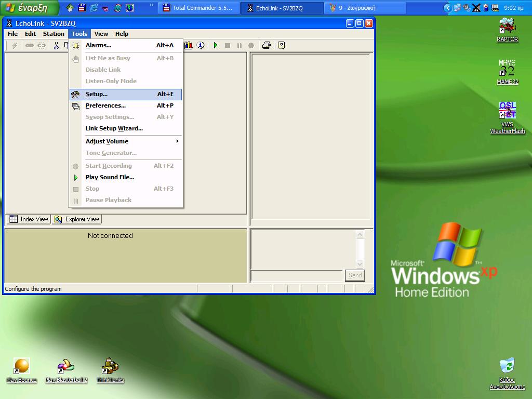
Task: Select the Recycle Bin desktop icon
Action: click(508, 374)
